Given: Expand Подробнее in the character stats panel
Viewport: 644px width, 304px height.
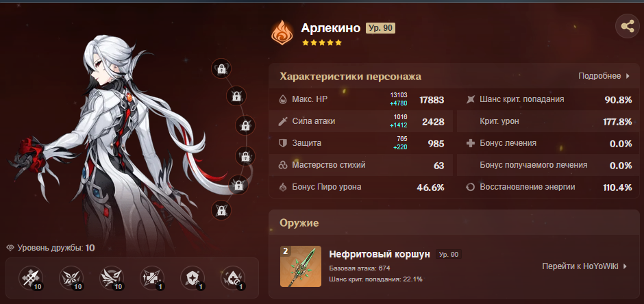Looking at the screenshot, I should tap(604, 76).
